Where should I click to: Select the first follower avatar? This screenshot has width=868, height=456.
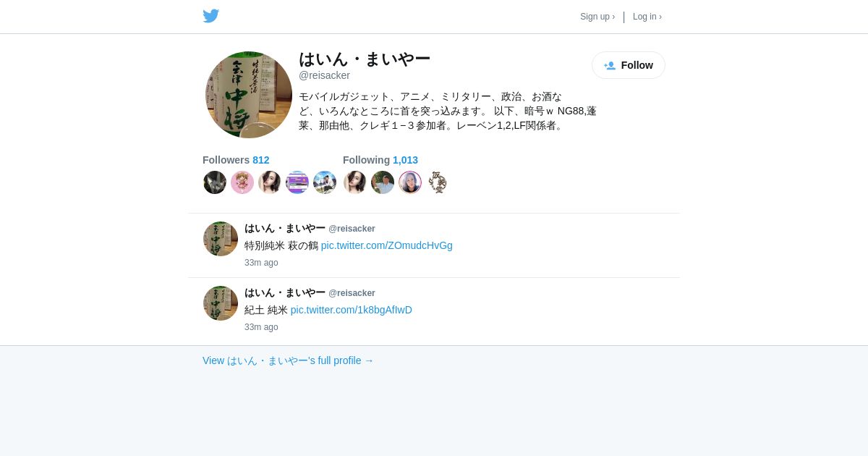(x=215, y=182)
